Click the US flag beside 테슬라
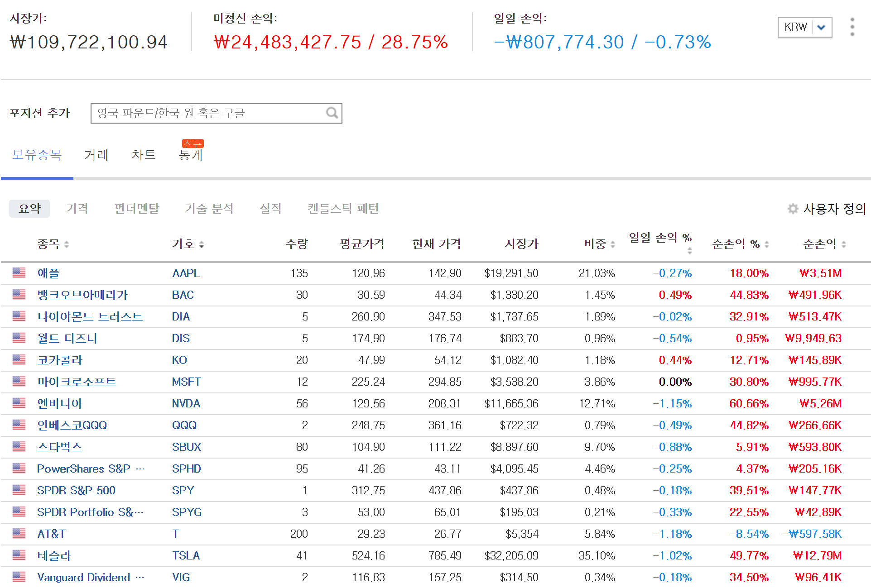Viewport: 871px width, 588px height. [x=19, y=555]
